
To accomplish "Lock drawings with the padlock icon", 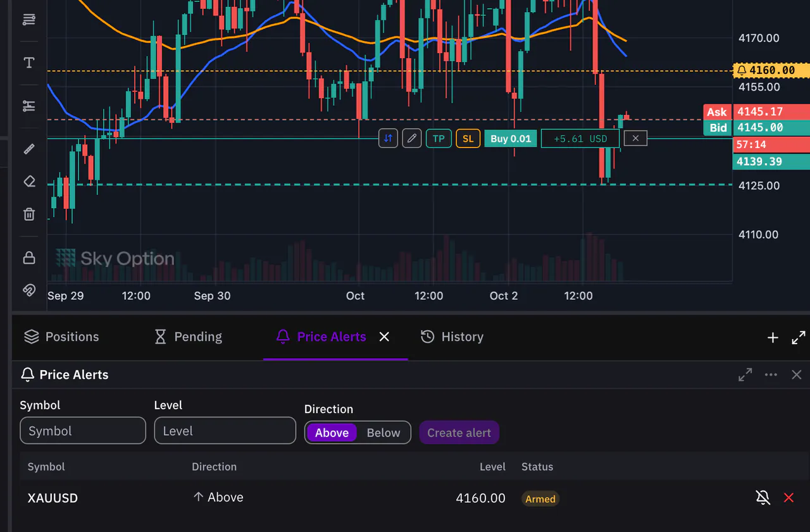I will (29, 257).
